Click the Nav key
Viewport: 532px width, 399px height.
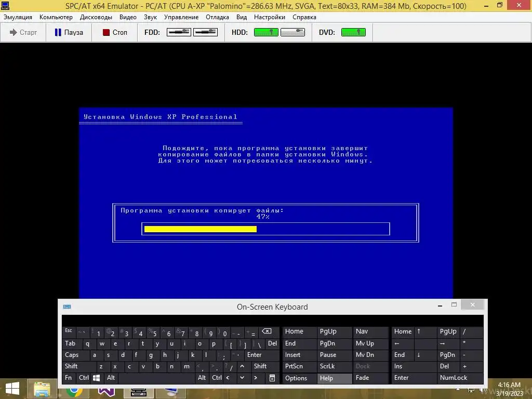point(370,331)
